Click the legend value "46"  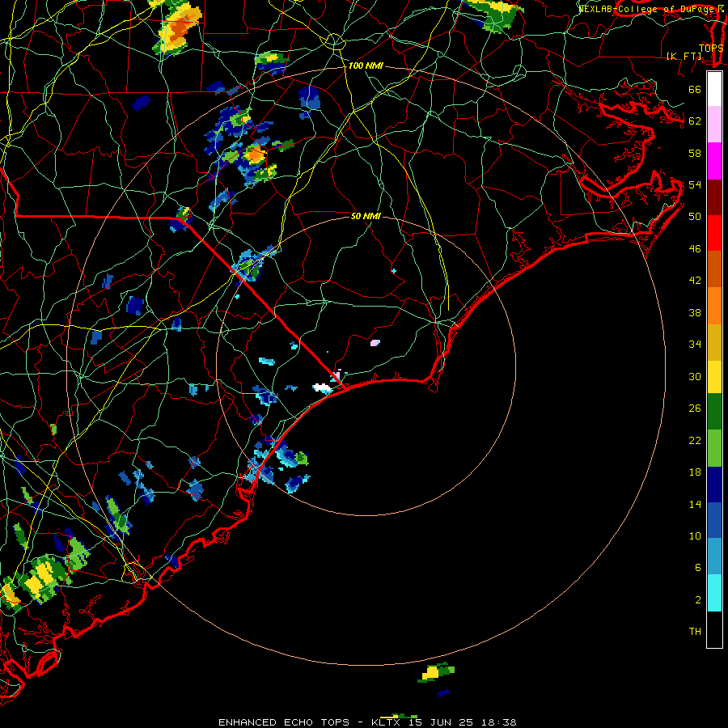click(695, 248)
